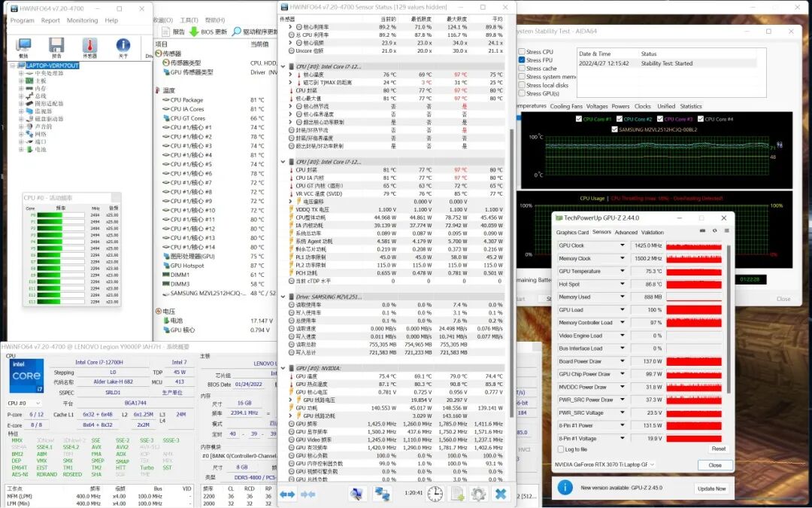The image size is (812, 508).
Task: Uncheck the Stress FPU checkbox
Action: point(522,60)
